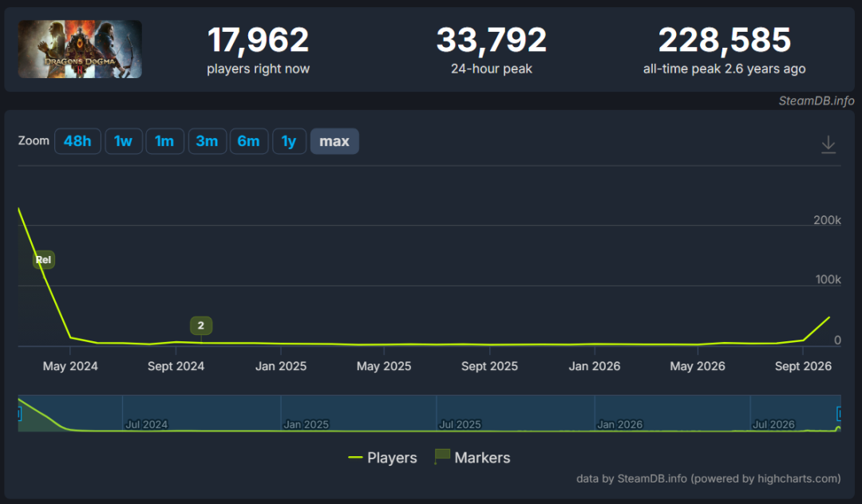Viewport: 862px width, 504px height.
Task: Click the Jan 2026 axis label
Action: (595, 366)
